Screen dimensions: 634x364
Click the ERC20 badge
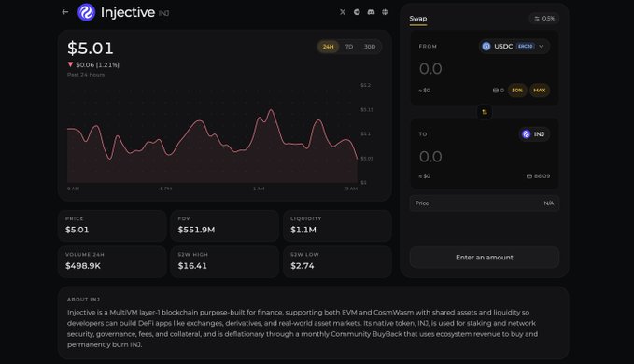tap(526, 47)
